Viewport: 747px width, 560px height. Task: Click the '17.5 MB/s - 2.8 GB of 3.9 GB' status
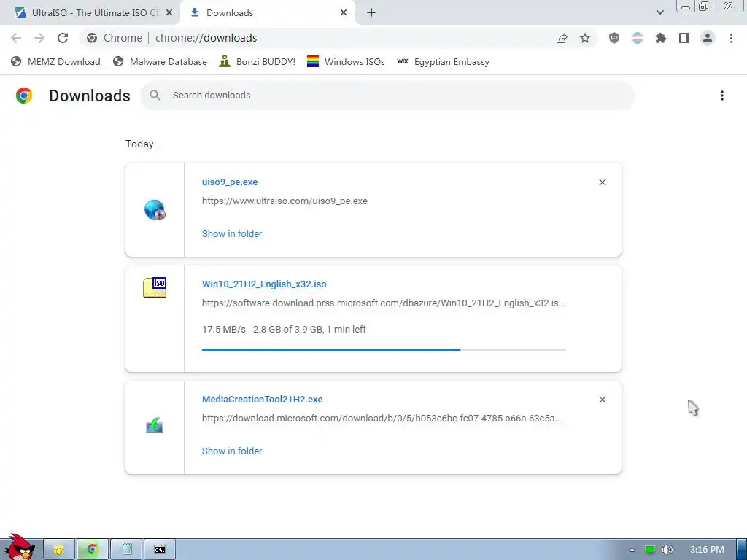click(x=284, y=329)
